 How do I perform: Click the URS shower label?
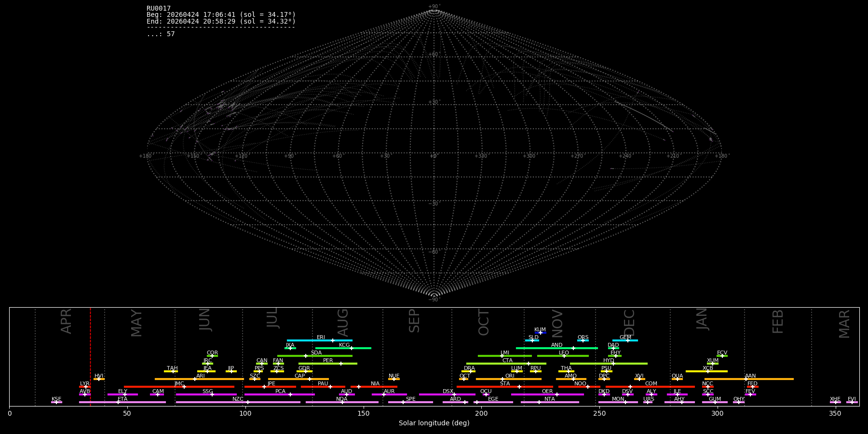tap(649, 399)
